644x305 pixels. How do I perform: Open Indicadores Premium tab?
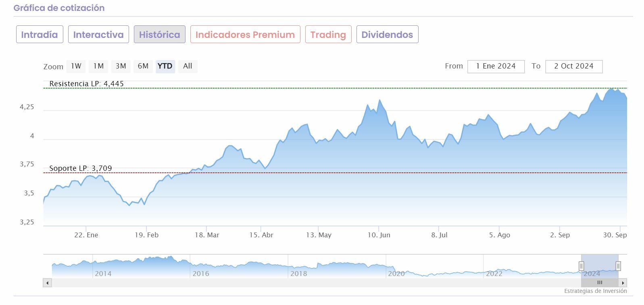[245, 35]
